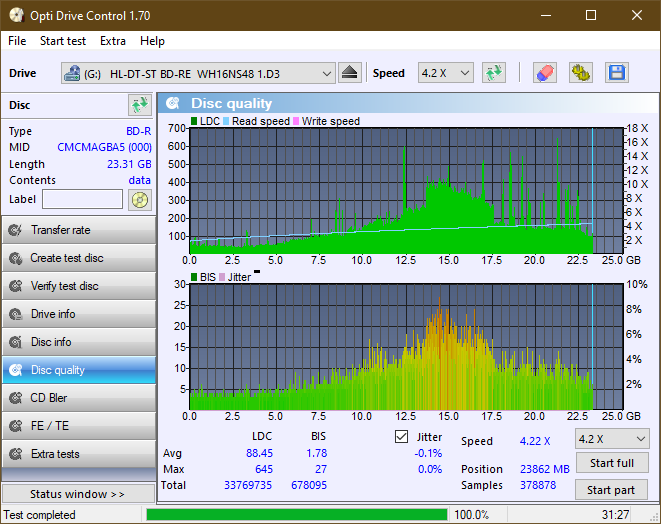The height and width of the screenshot is (524, 661).
Task: Select the CD Bler test
Action: pos(78,398)
